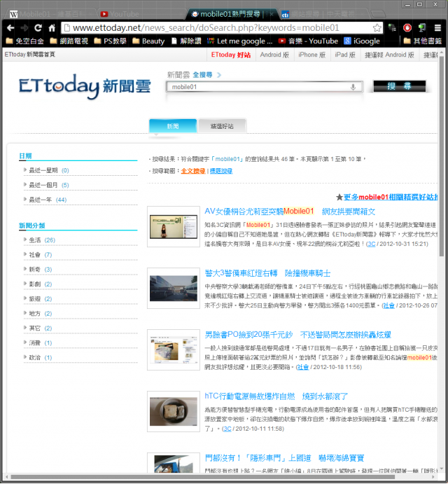Click the red stop-sign extension icon
This screenshot has height=484, width=448.
(407, 28)
